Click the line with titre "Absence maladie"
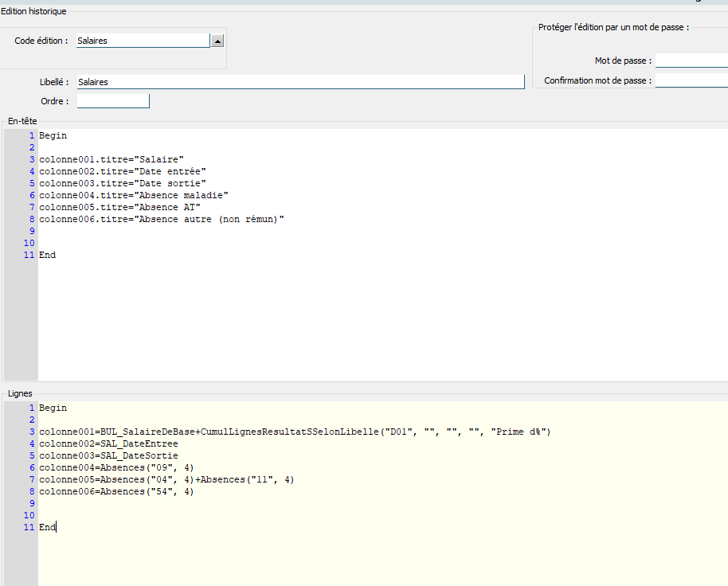 [x=134, y=195]
